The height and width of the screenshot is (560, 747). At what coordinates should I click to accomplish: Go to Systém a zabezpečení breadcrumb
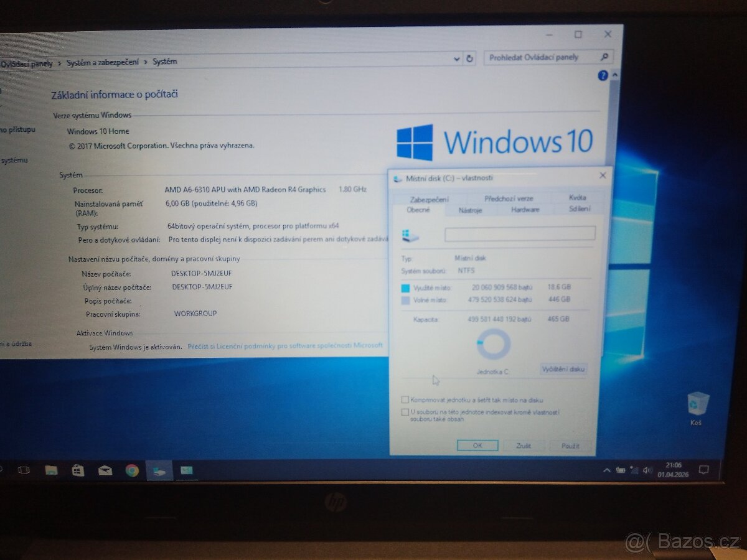(103, 62)
